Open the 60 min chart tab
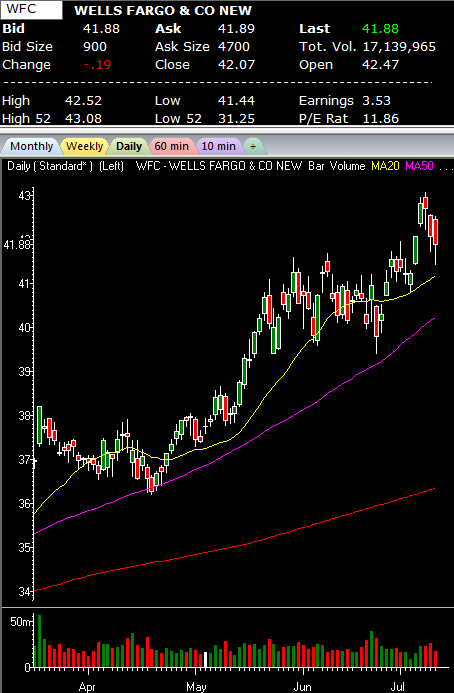 [x=172, y=146]
